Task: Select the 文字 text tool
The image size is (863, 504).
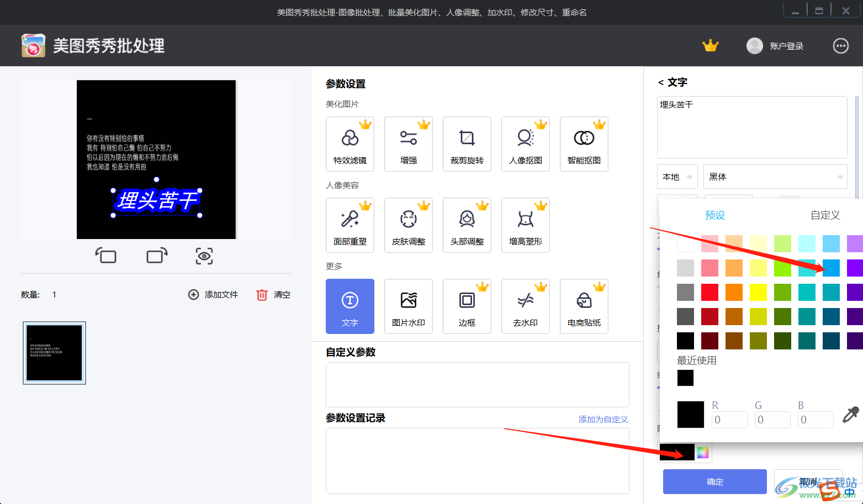Action: 350,306
